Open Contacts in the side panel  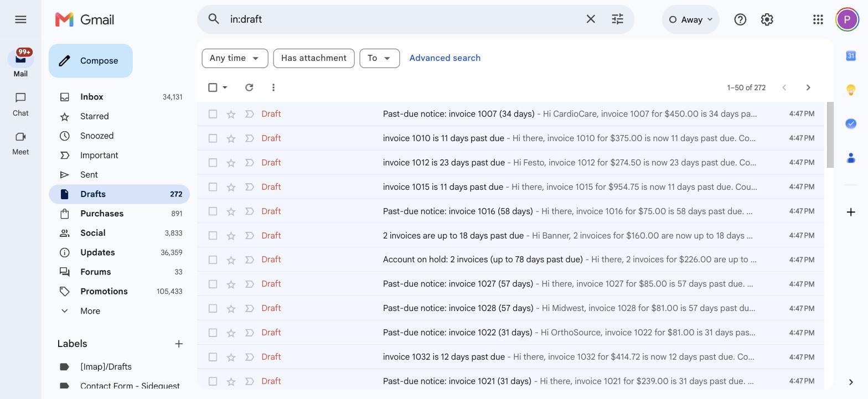point(851,158)
